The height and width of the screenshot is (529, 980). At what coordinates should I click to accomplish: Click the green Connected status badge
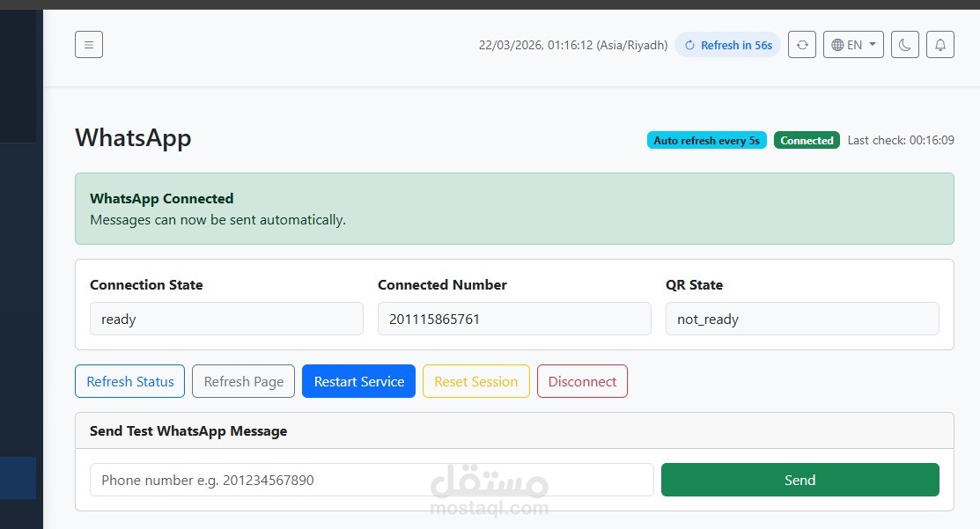click(807, 141)
